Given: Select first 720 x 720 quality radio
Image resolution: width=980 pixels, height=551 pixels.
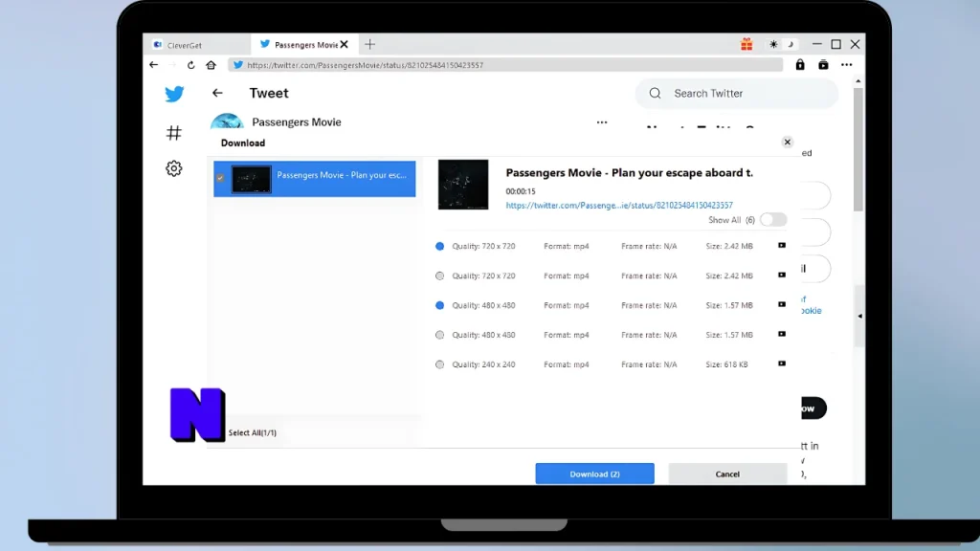Looking at the screenshot, I should 440,246.
